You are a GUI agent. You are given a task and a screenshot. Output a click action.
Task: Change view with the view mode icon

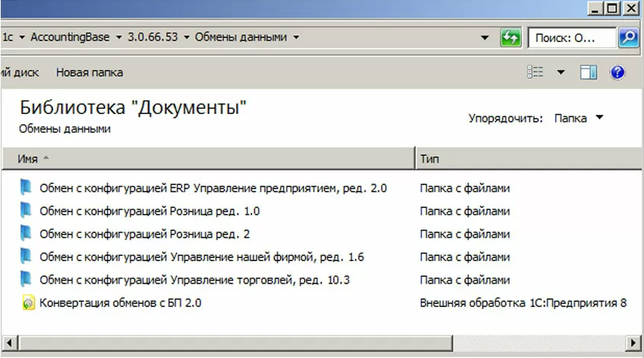pos(535,72)
